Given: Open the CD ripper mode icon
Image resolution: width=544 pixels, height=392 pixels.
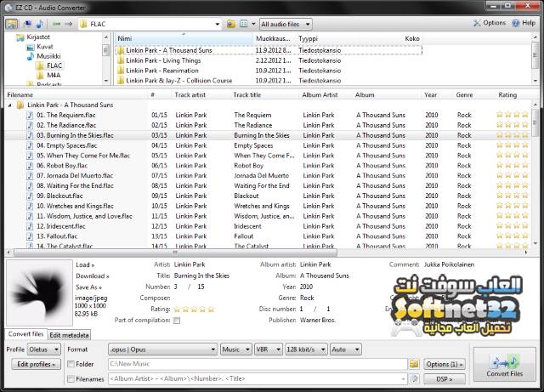Looking at the screenshot, I should [x=27, y=24].
